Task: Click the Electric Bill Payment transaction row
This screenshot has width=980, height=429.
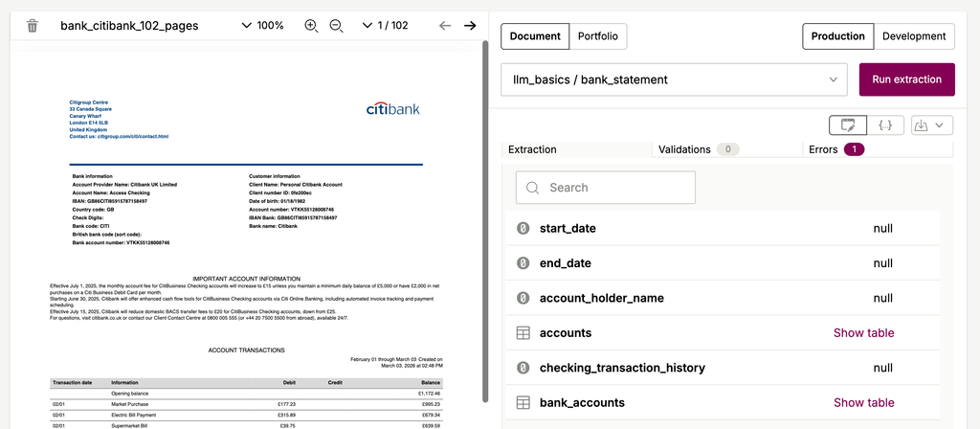Action: pos(246,416)
